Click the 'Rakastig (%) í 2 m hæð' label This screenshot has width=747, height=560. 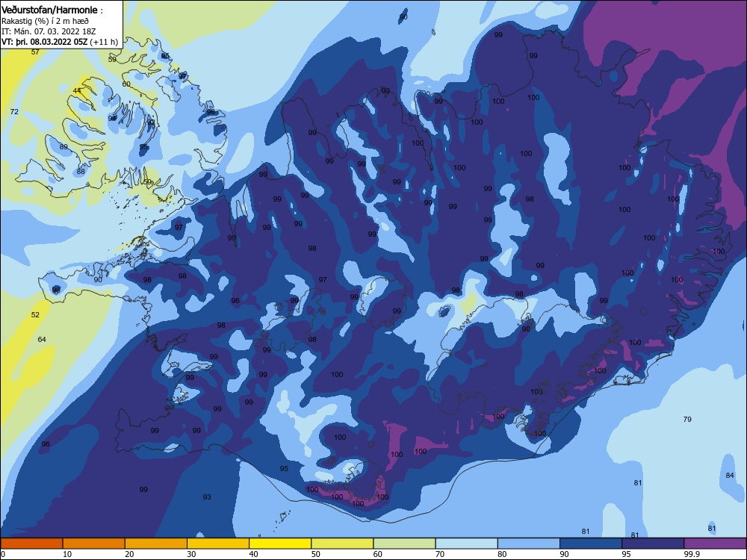[x=45, y=21]
